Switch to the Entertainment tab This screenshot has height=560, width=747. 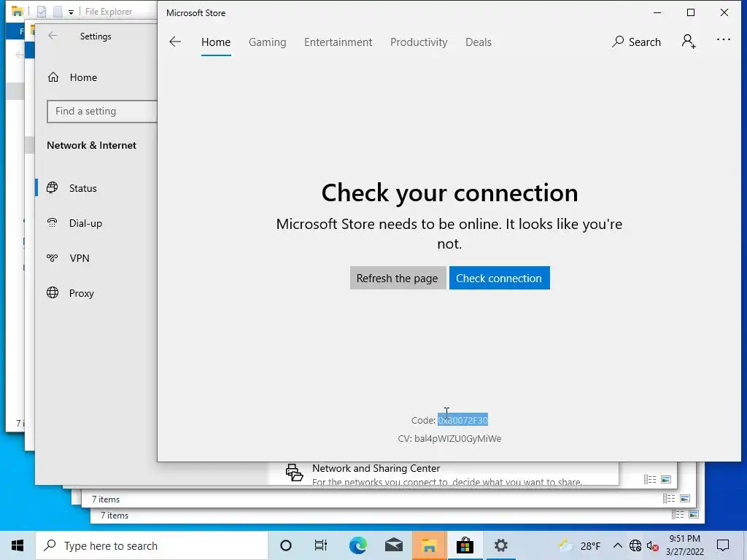pyautogui.click(x=338, y=42)
